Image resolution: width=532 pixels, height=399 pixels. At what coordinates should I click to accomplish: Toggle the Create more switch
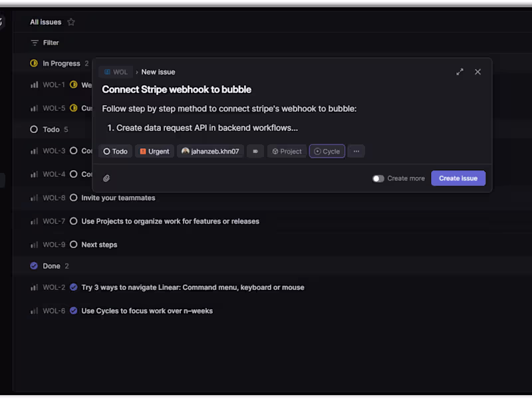[378, 178]
